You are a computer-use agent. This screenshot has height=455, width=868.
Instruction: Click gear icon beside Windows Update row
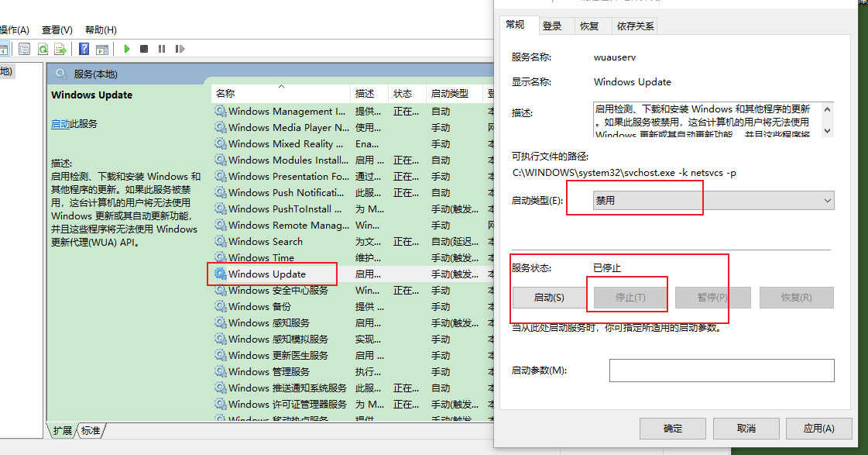(x=221, y=274)
